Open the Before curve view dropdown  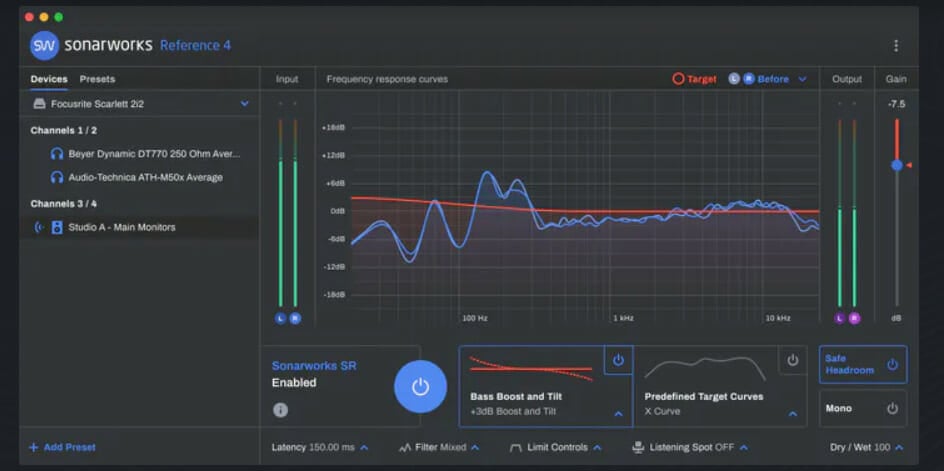click(802, 79)
